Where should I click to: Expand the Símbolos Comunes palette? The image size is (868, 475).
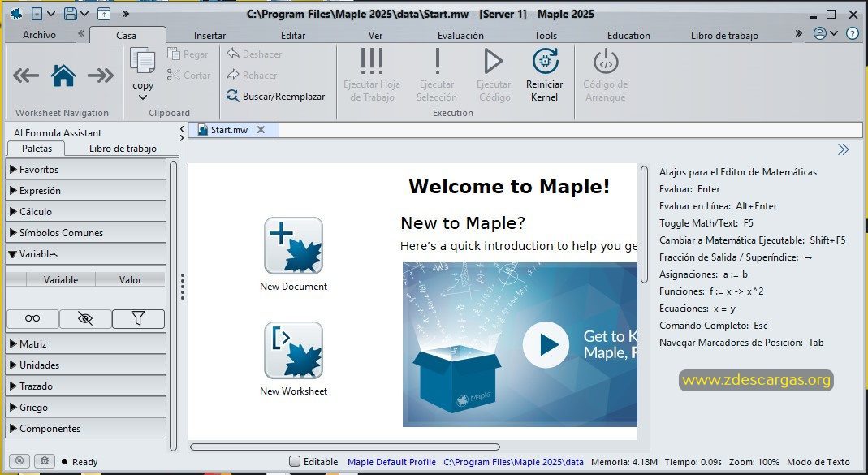pos(85,232)
